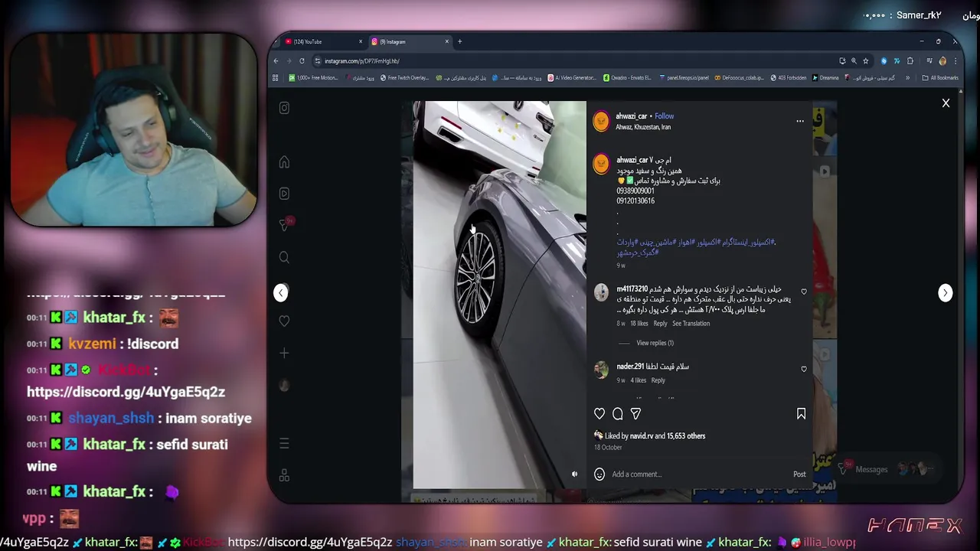The image size is (980, 551).
Task: Like the ahwazi_car post
Action: (x=599, y=413)
